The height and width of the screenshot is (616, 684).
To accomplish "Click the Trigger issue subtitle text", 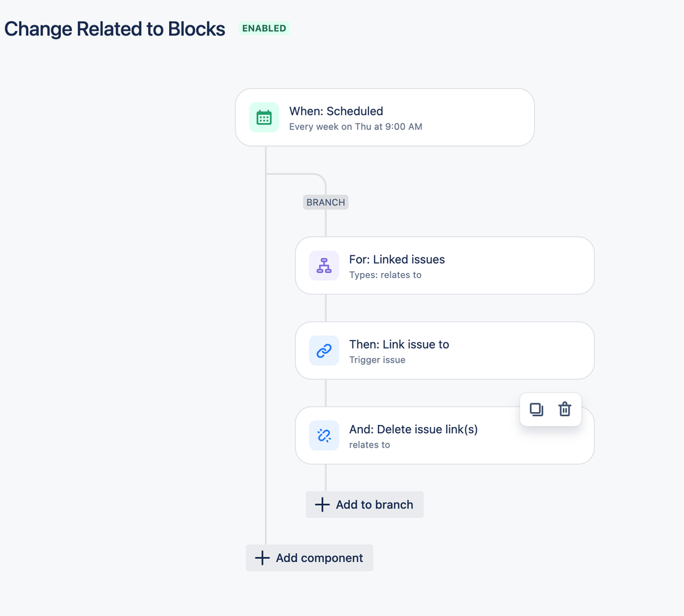I will pos(377,360).
